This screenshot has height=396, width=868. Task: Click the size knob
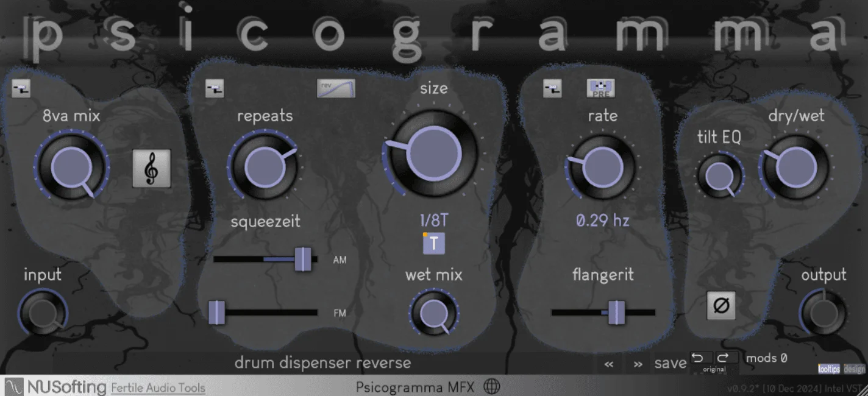[433, 153]
